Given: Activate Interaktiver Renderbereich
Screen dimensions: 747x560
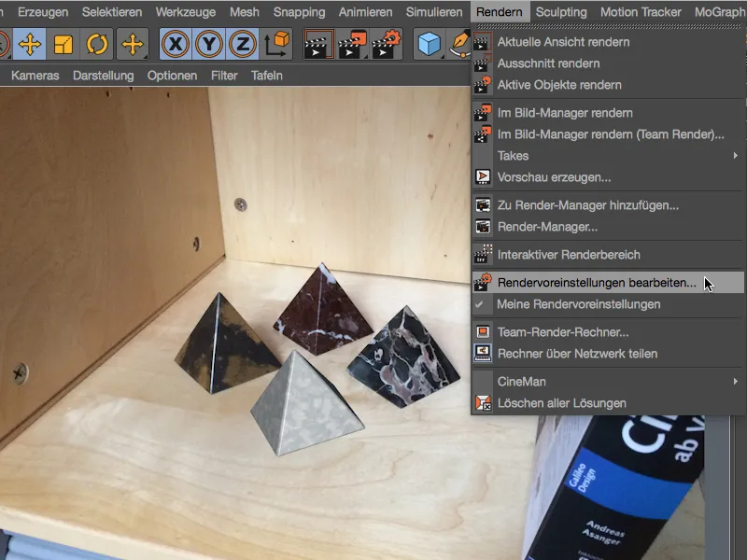Looking at the screenshot, I should pos(608,255).
